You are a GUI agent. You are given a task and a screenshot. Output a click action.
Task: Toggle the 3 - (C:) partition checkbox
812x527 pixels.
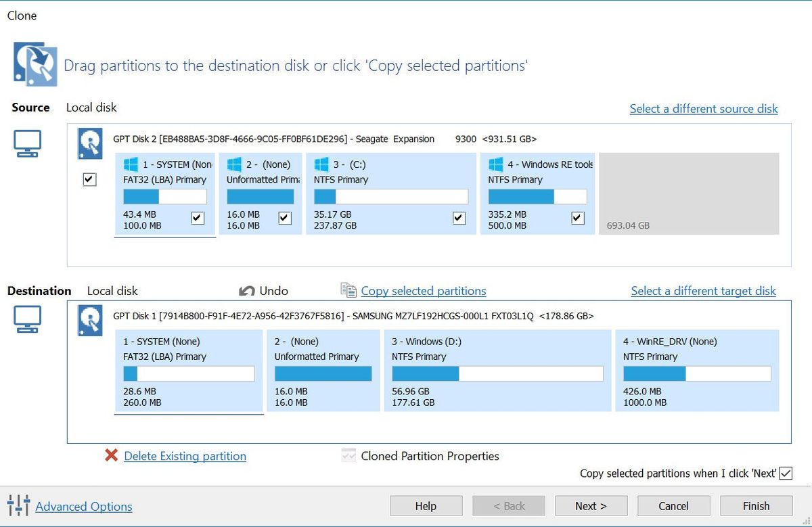[x=459, y=218]
